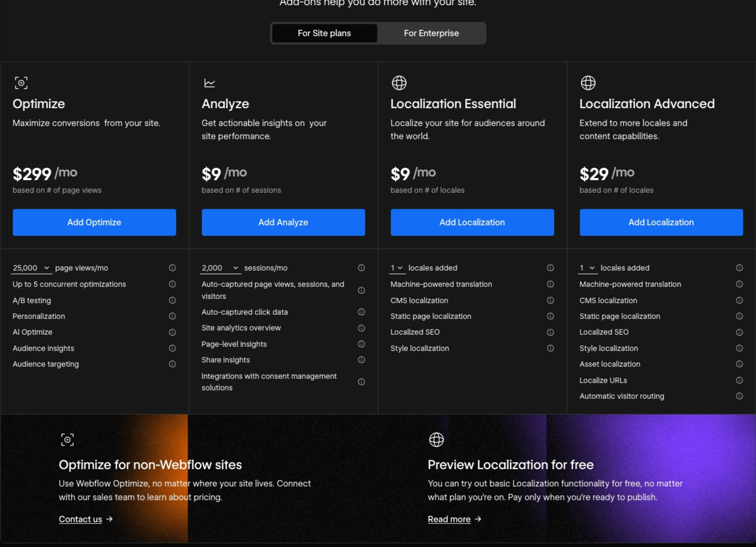Image resolution: width=756 pixels, height=547 pixels.
Task: Click the Add Analyze button
Action: 283,222
